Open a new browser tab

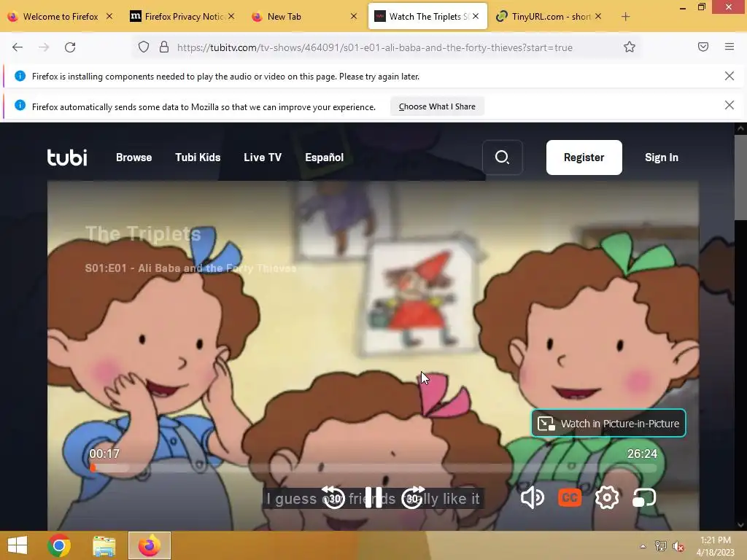[625, 17]
